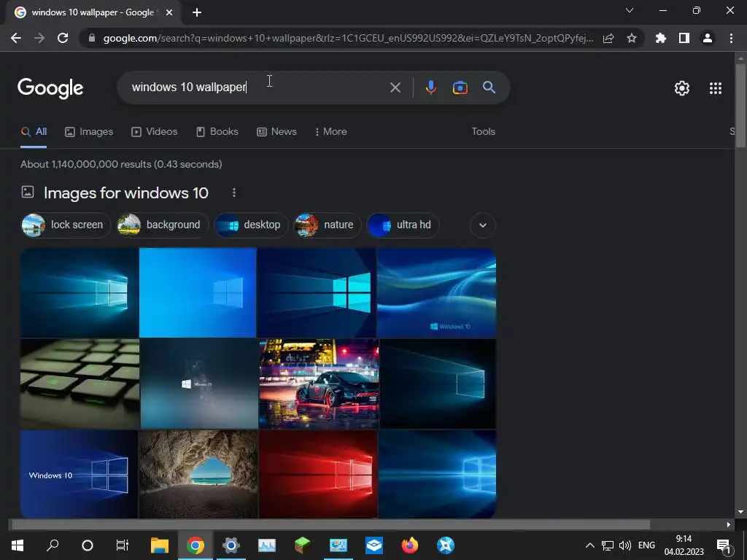
Task: Filter images by lock screen
Action: (66, 225)
